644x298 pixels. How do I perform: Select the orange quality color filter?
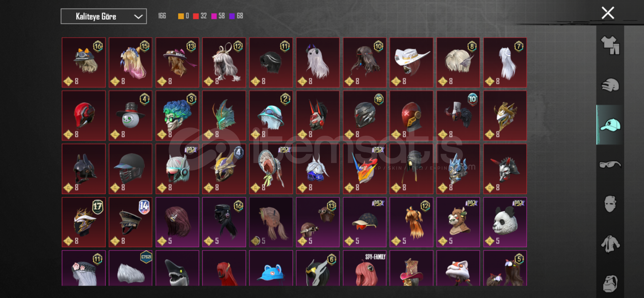[183, 16]
